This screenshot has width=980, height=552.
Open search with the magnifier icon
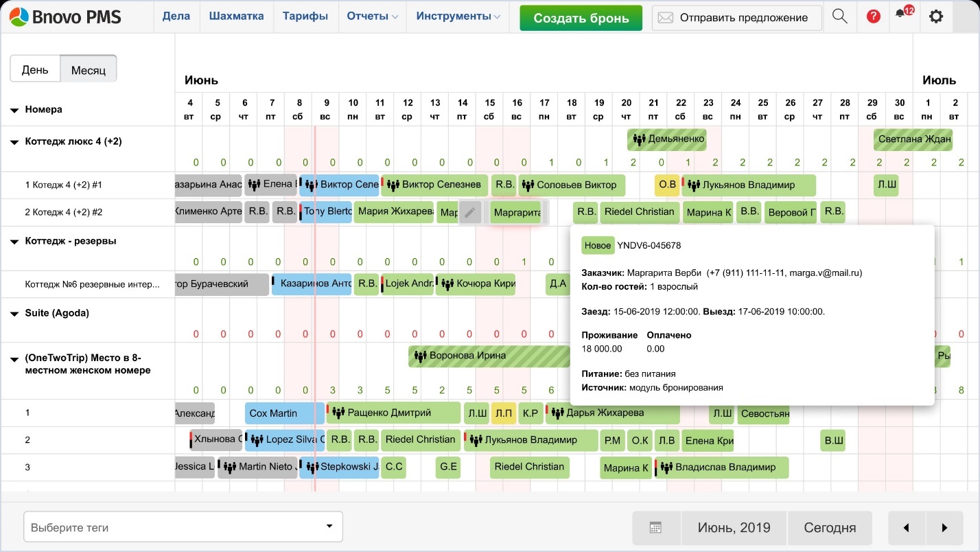click(x=839, y=17)
